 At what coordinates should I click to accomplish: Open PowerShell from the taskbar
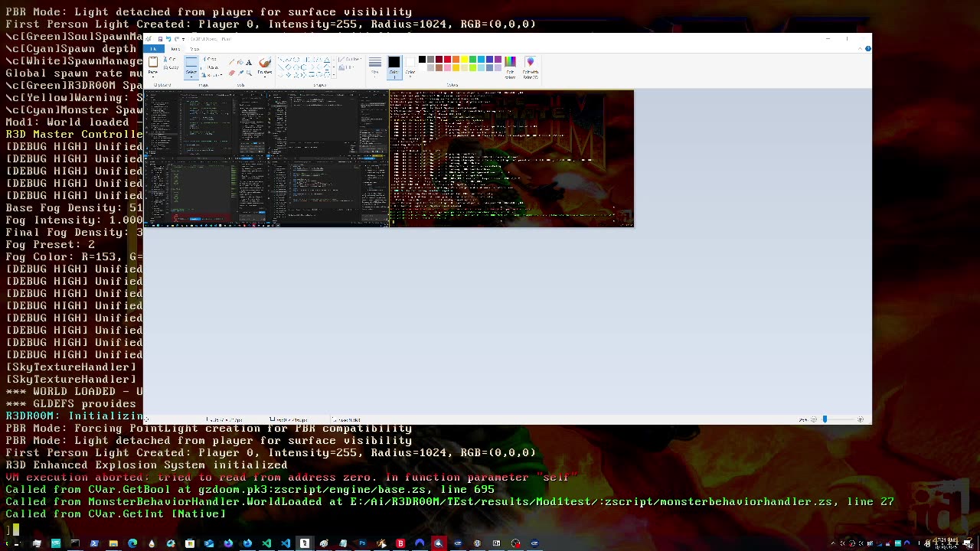tap(94, 543)
